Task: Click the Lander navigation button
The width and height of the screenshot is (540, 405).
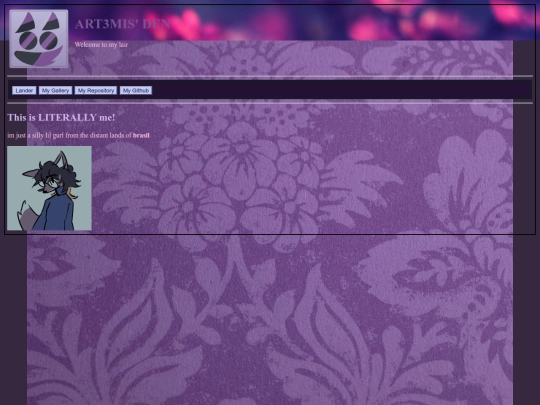Action: (x=24, y=90)
